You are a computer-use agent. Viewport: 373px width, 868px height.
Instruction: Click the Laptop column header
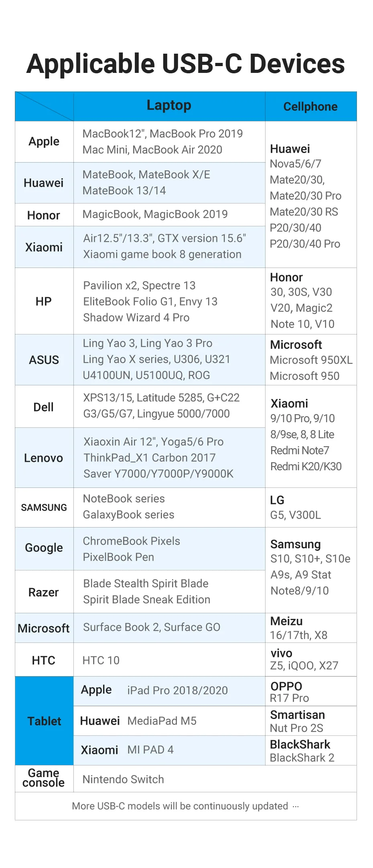coord(169,105)
